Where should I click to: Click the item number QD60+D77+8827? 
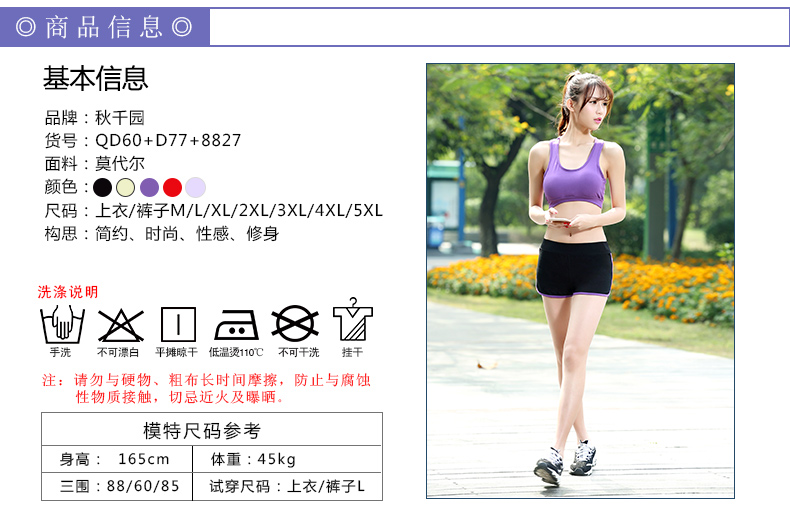pyautogui.click(x=168, y=140)
